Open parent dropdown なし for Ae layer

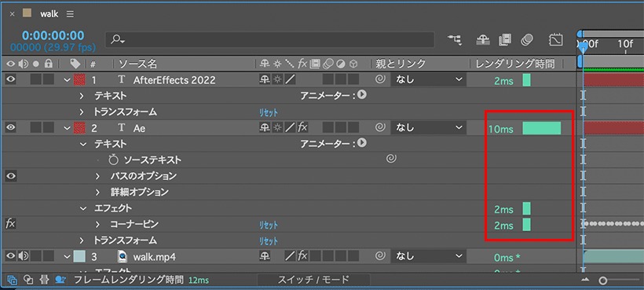coord(428,128)
